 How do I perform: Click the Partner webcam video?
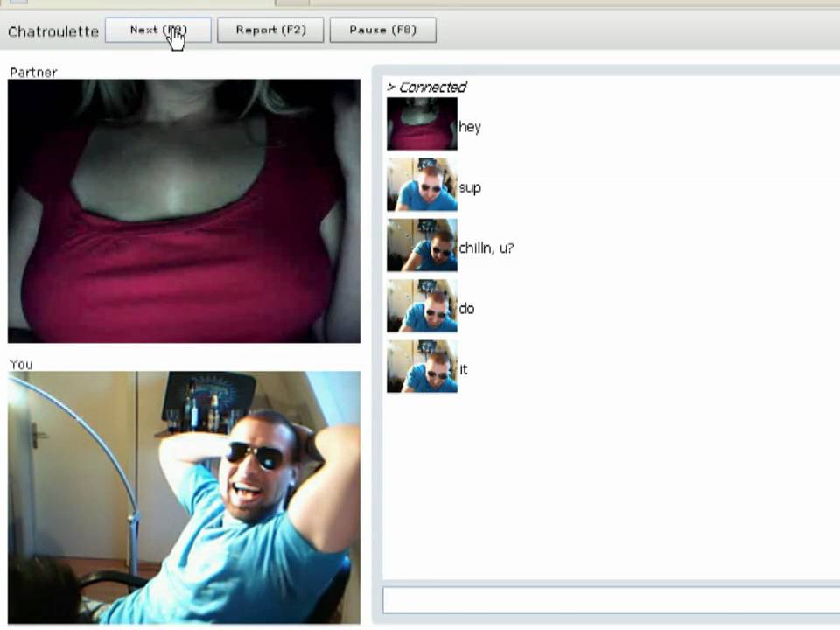(184, 211)
